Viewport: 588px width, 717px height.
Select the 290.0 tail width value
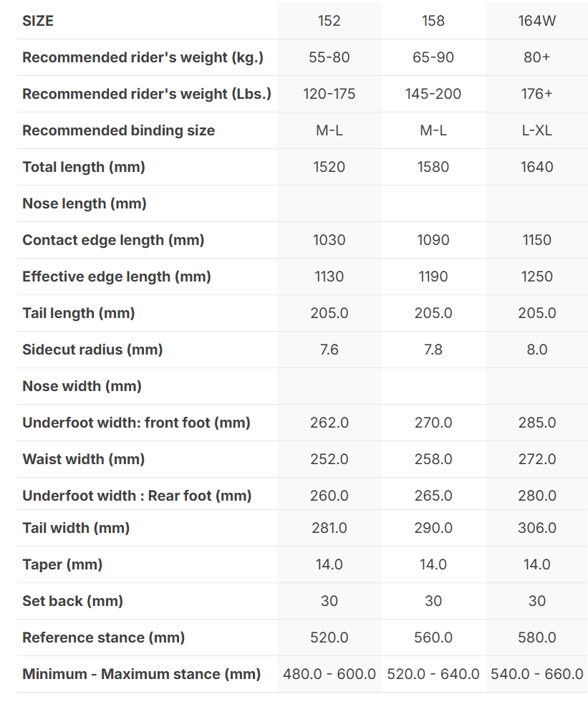433,528
